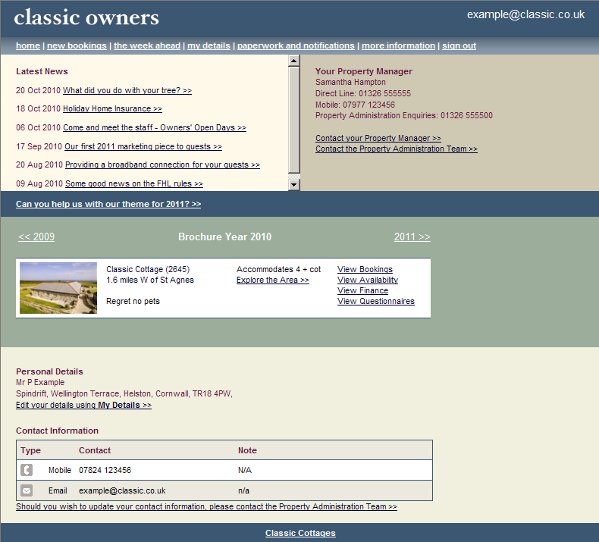599x542 pixels.
Task: Open 'Our first 2011 marketing piece' news
Action: coord(143,147)
